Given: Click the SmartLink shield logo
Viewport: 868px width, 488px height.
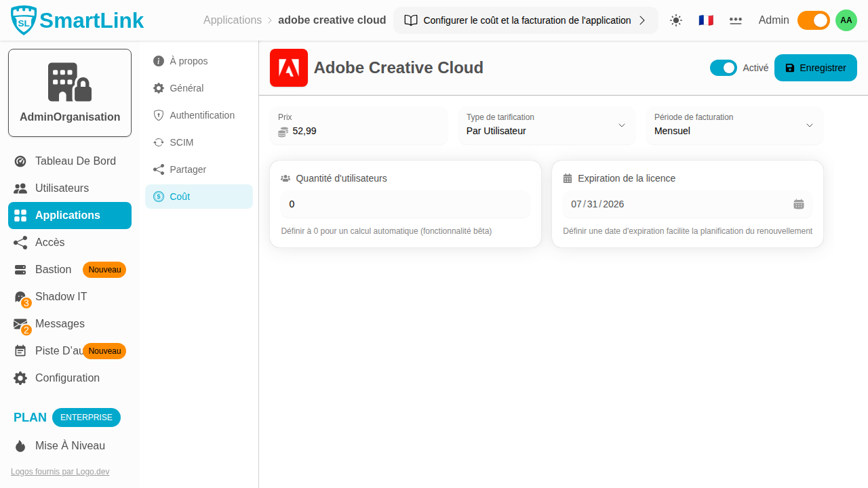Looking at the screenshot, I should click(x=24, y=20).
